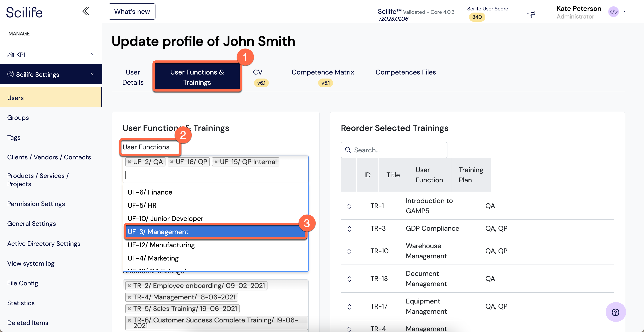This screenshot has width=644, height=332.
Task: Open the user account dropdown arrow
Action: [624, 11]
